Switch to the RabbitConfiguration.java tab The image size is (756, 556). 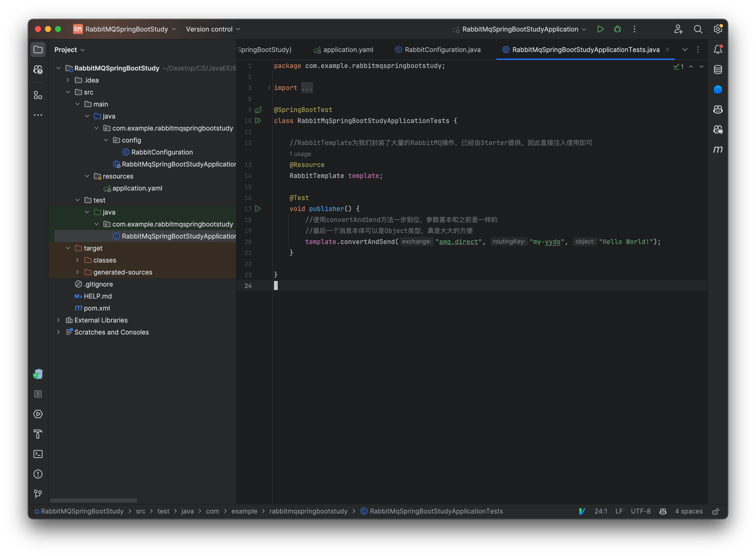pyautogui.click(x=442, y=49)
